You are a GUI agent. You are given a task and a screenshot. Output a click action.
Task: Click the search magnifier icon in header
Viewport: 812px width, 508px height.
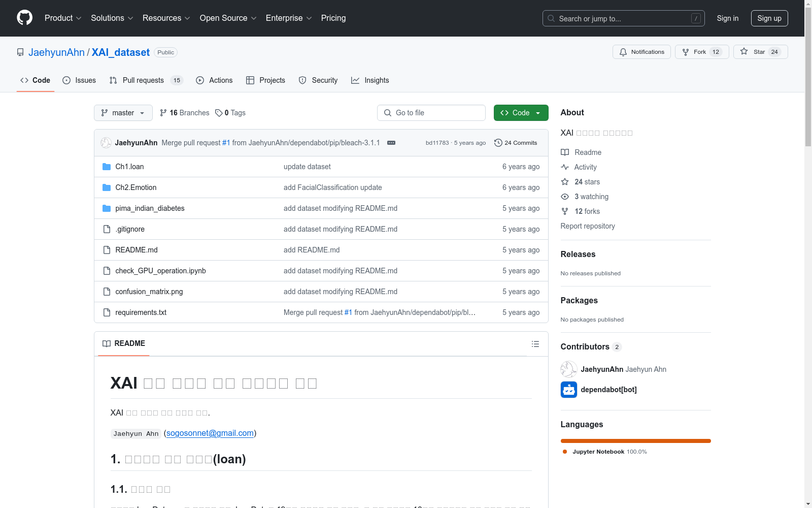click(551, 18)
